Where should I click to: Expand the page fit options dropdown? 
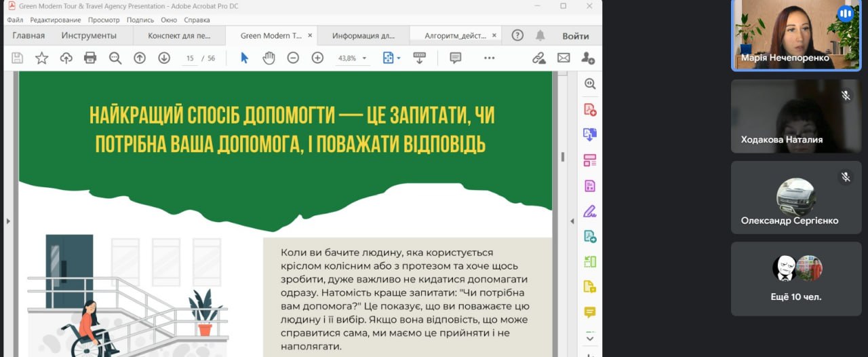click(399, 58)
